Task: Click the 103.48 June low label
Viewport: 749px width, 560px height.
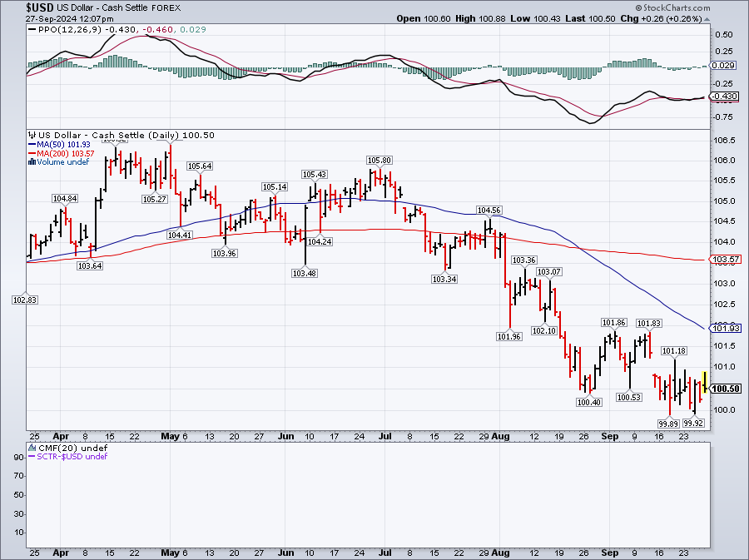Action: click(x=304, y=274)
